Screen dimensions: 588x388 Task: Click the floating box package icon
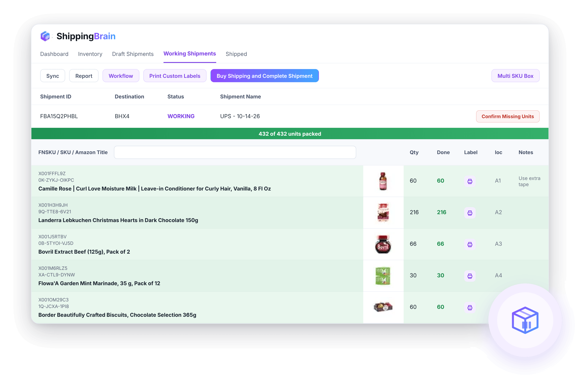coord(525,320)
